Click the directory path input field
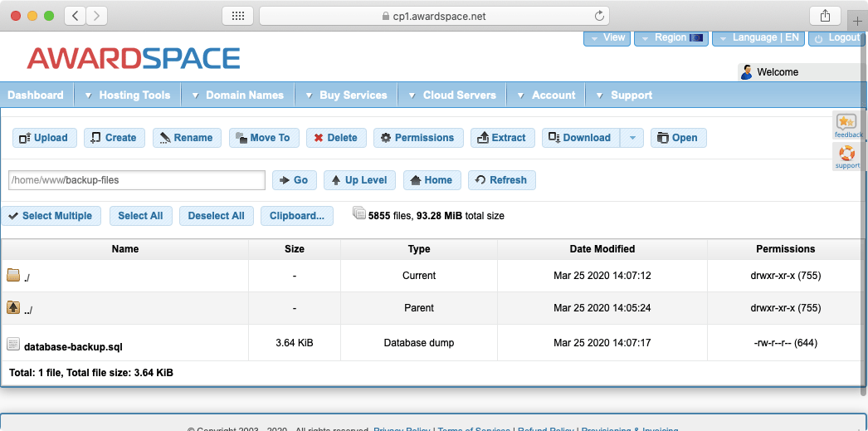Viewport: 868px width, 431px height. coord(136,180)
